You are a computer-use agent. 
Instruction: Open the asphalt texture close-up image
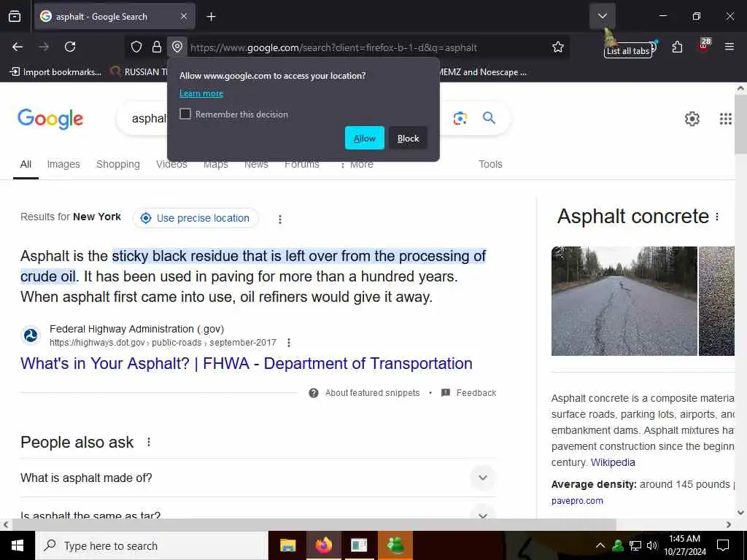coord(717,301)
